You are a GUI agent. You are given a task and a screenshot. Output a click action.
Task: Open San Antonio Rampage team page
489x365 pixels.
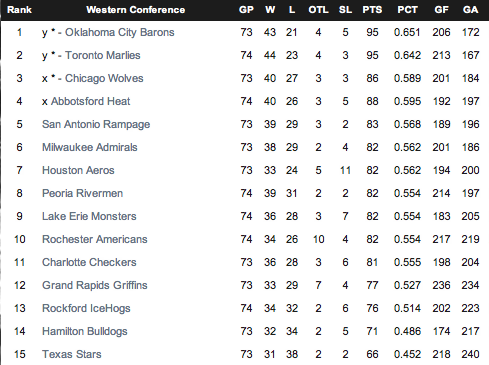96,124
